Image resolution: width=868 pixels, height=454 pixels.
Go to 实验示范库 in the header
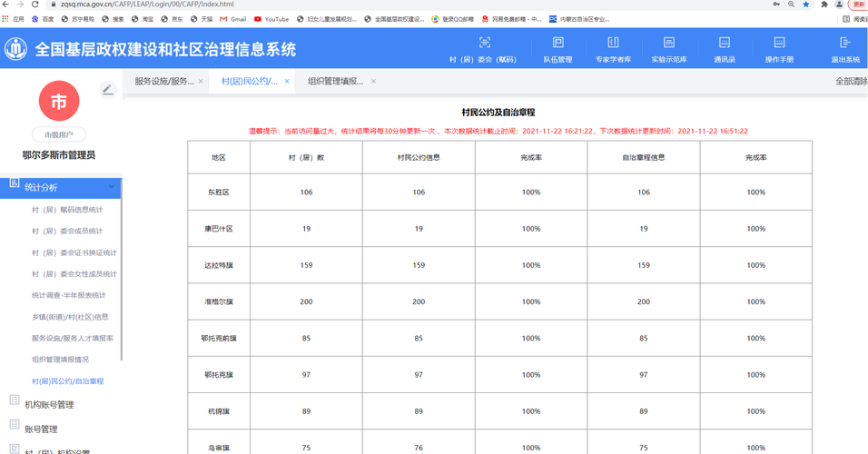[x=668, y=49]
